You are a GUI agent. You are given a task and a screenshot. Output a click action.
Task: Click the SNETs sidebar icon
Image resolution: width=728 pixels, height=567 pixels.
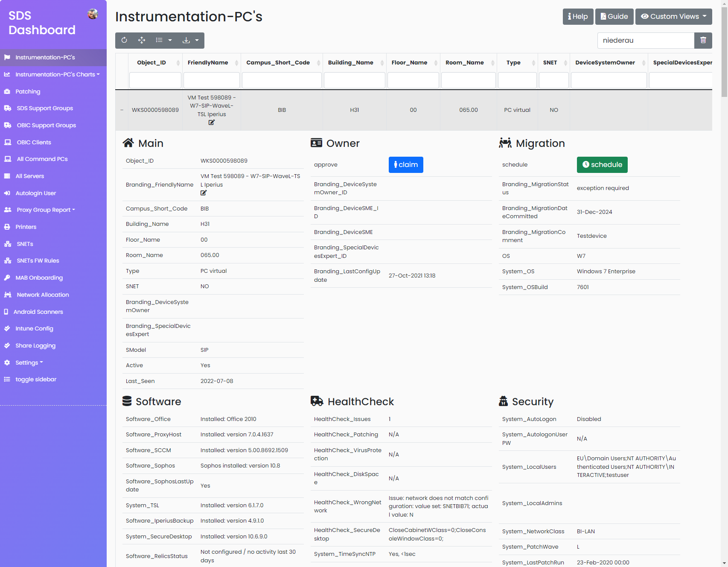8,244
